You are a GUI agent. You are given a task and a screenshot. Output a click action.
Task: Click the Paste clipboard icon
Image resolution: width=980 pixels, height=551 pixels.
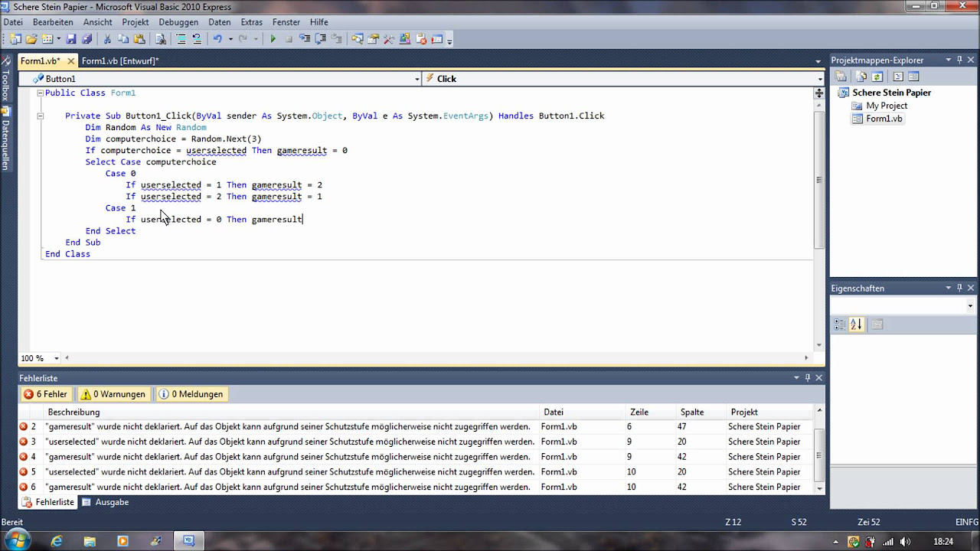point(139,39)
